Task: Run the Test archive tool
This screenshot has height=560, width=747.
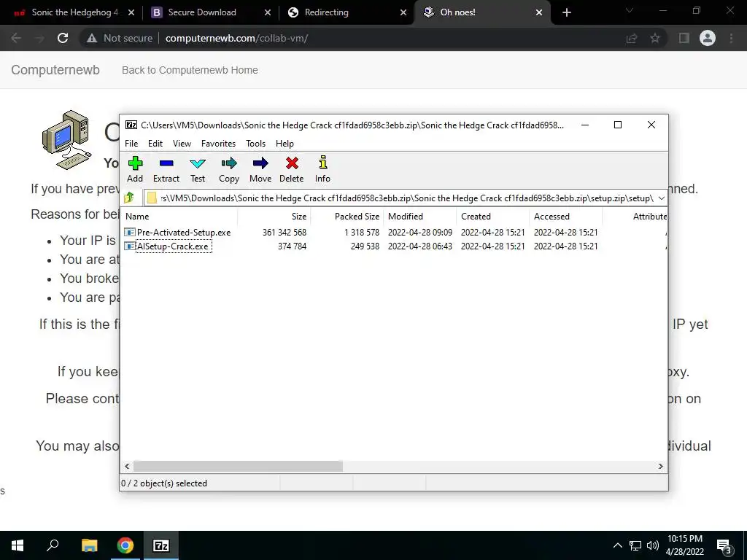Action: 198,164
